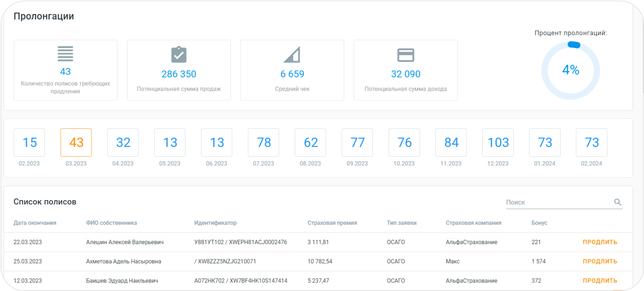644x291 pixels.
Task: Select the 04.2023 month tile
Action: pyautogui.click(x=123, y=142)
